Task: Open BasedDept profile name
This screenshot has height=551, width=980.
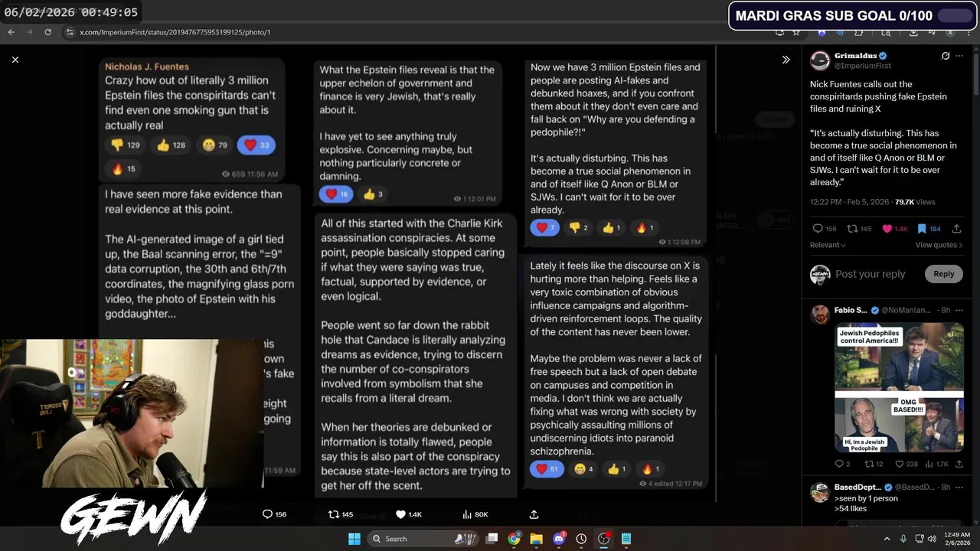Action: (857, 487)
